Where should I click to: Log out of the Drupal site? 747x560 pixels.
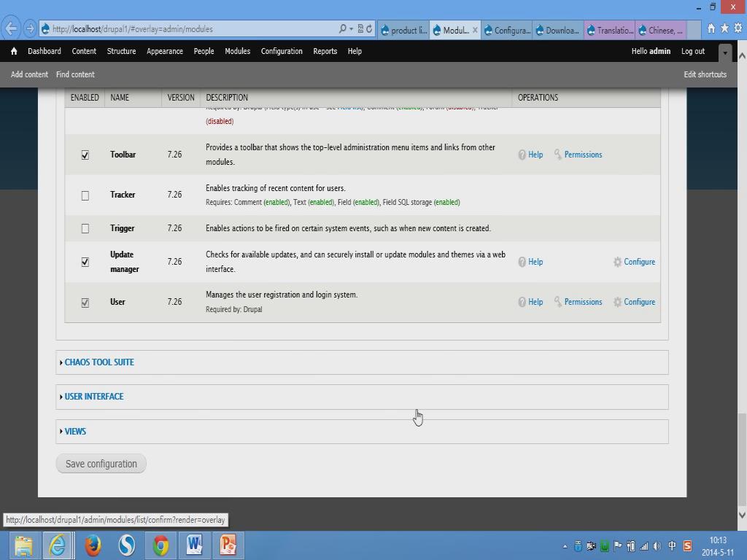[693, 51]
